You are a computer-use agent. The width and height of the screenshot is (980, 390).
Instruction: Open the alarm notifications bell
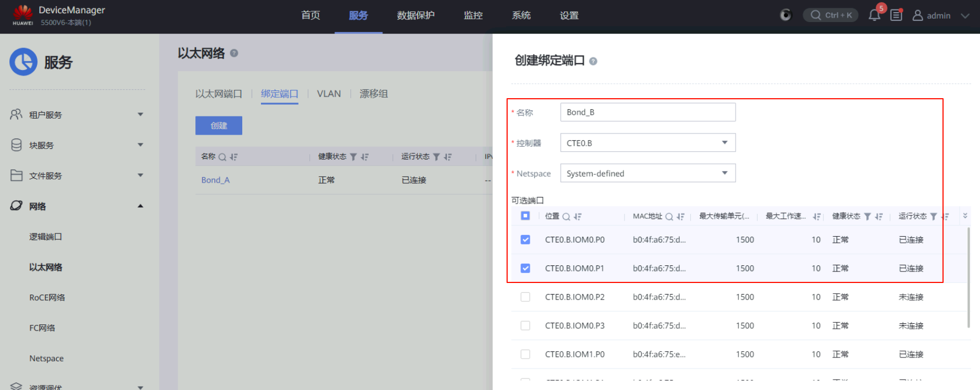(x=874, y=15)
